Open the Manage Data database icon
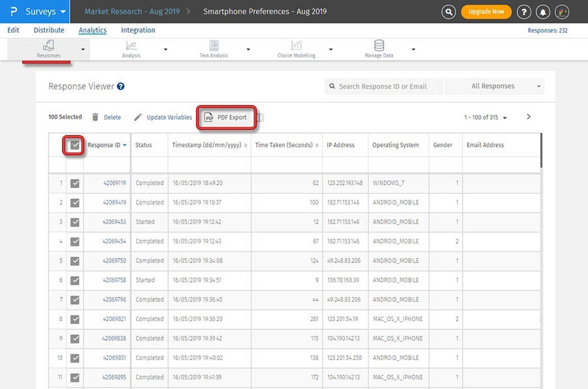This screenshot has height=389, width=588. point(379,46)
